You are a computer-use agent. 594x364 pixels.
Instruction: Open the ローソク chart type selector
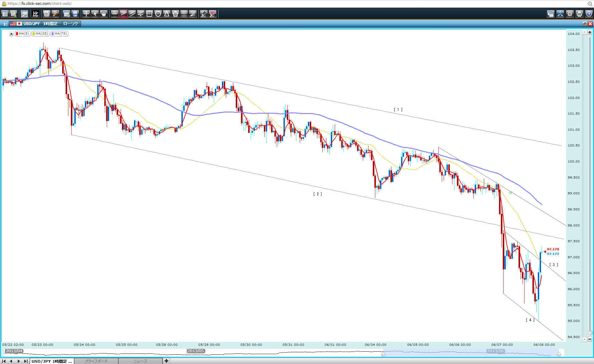click(71, 24)
